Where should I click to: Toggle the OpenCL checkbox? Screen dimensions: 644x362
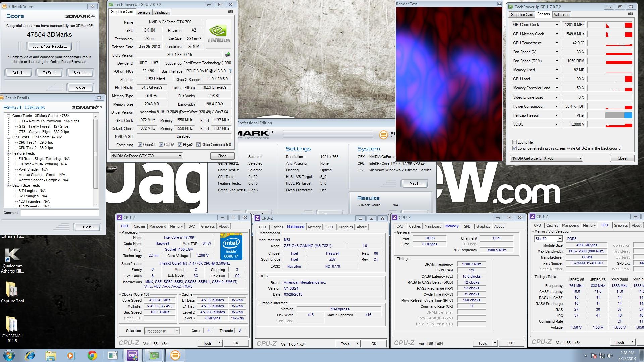pos(140,145)
